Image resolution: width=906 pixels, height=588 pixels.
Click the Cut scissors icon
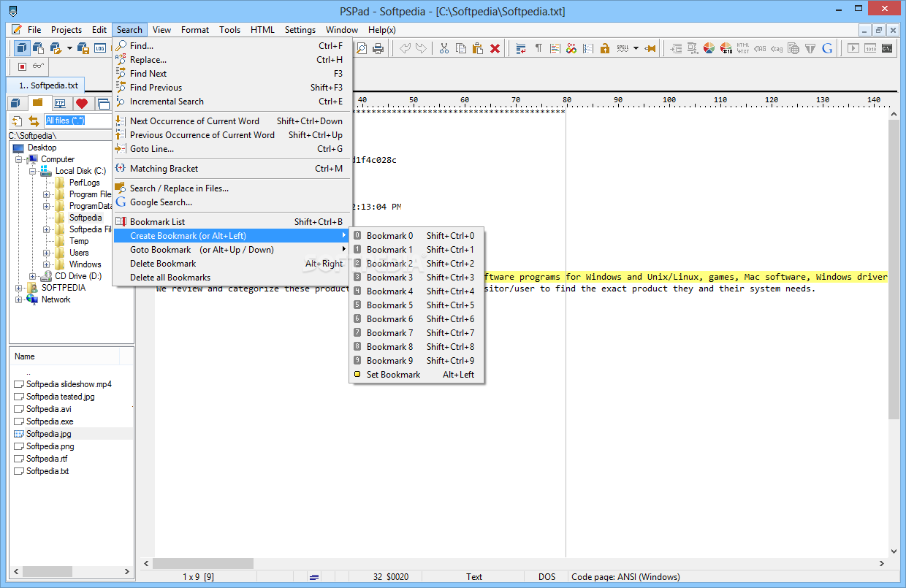[444, 48]
